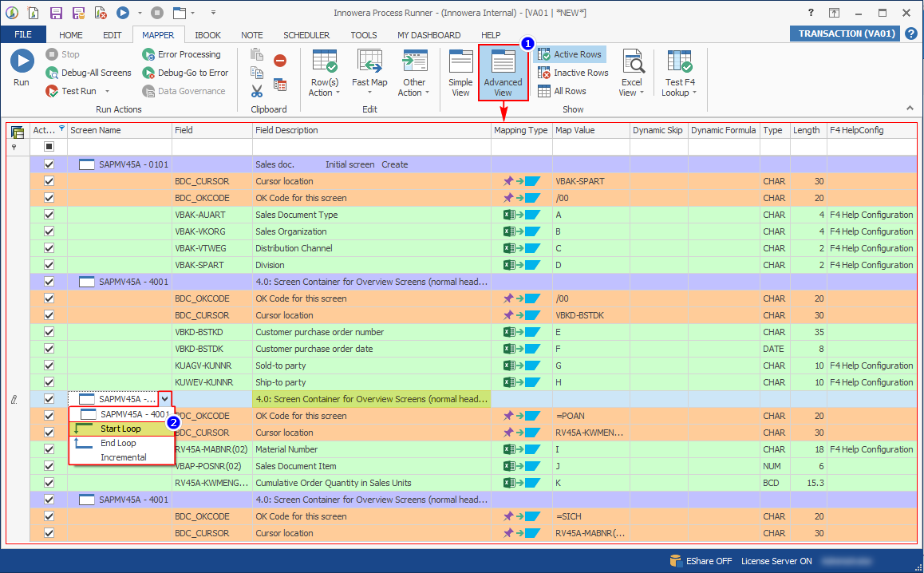Toggle the select-all checkbox in filter row
Viewport: 924px width, 573px height.
49,147
